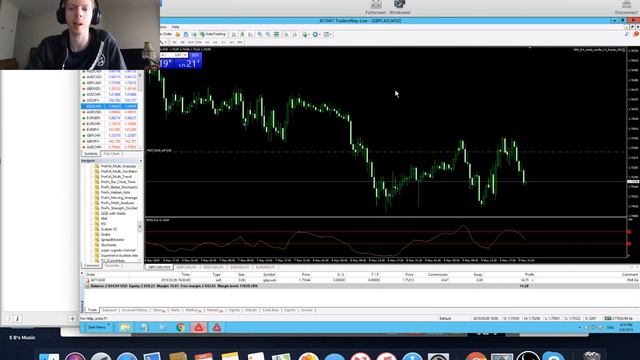Select the M15 timeframe
The height and width of the screenshot is (360, 640).
coord(191,42)
